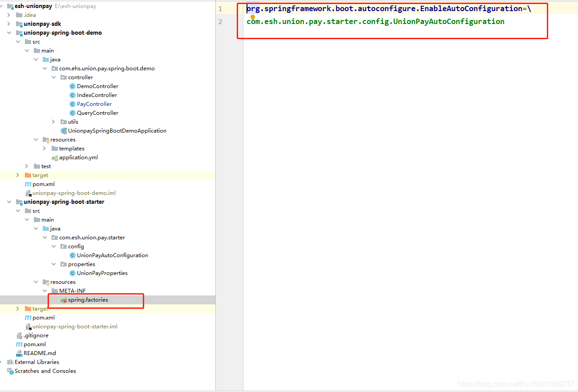578x392 pixels.
Task: Select com.ehs.union.pay.spring.boot.demo package
Action: pyautogui.click(x=107, y=69)
